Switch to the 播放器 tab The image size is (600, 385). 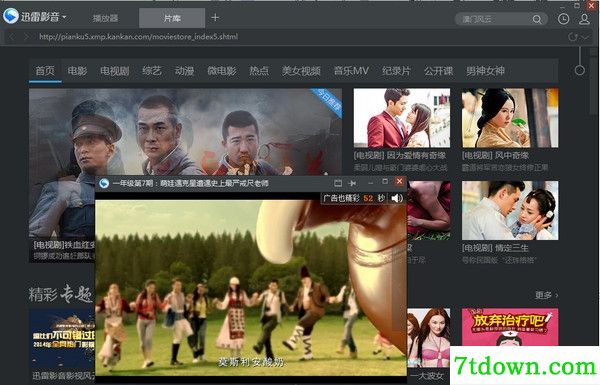(x=105, y=18)
